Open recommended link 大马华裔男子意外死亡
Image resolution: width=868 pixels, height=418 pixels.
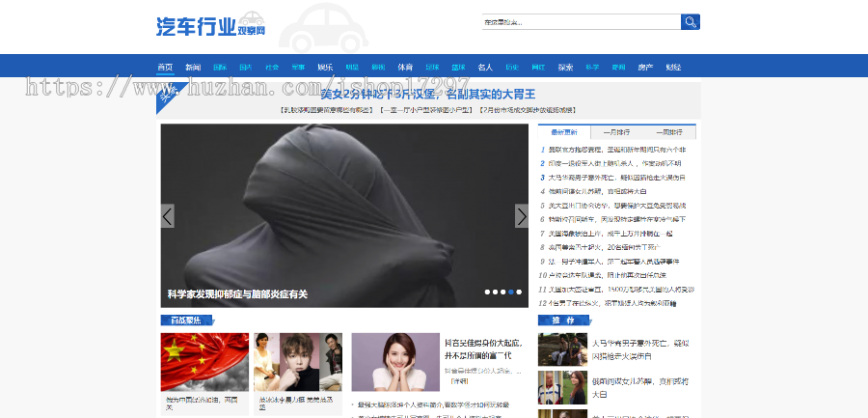tap(640, 349)
